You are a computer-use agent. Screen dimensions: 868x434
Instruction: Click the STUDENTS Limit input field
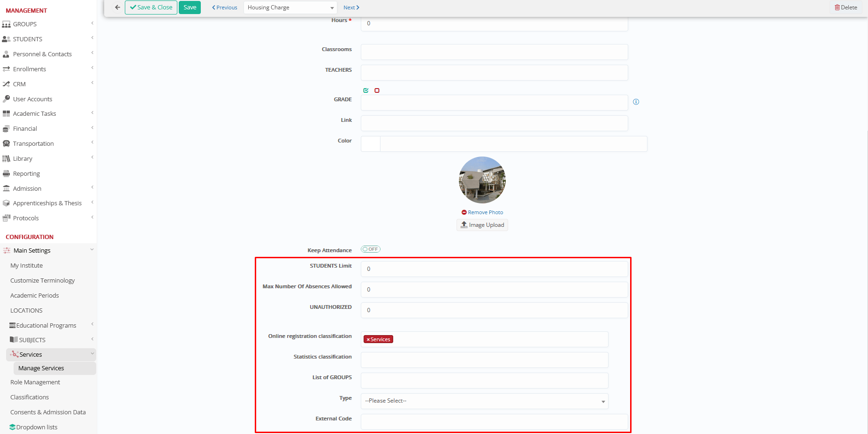point(494,269)
